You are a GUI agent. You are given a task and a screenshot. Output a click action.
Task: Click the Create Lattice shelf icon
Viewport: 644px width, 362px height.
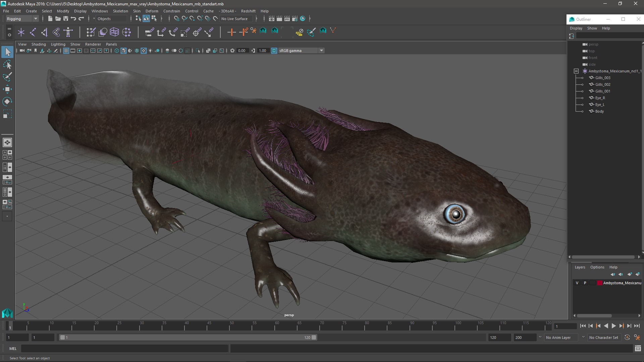[114, 32]
